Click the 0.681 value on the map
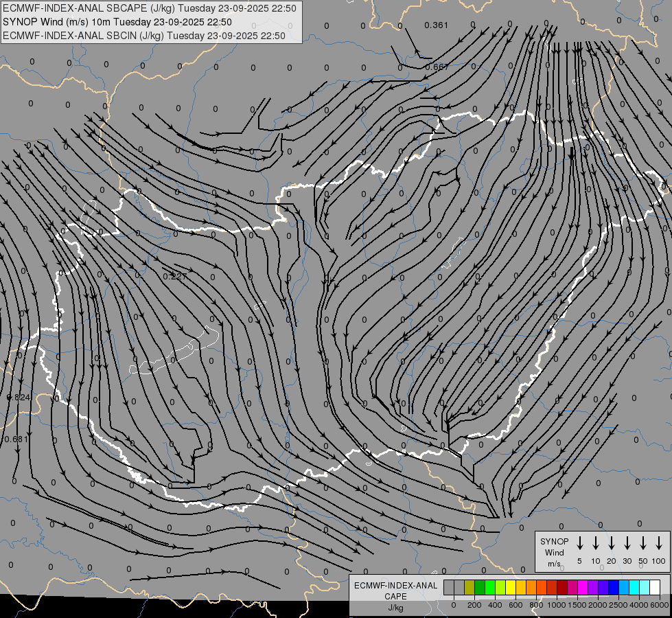Screen dimensions: 672x618 [16, 439]
